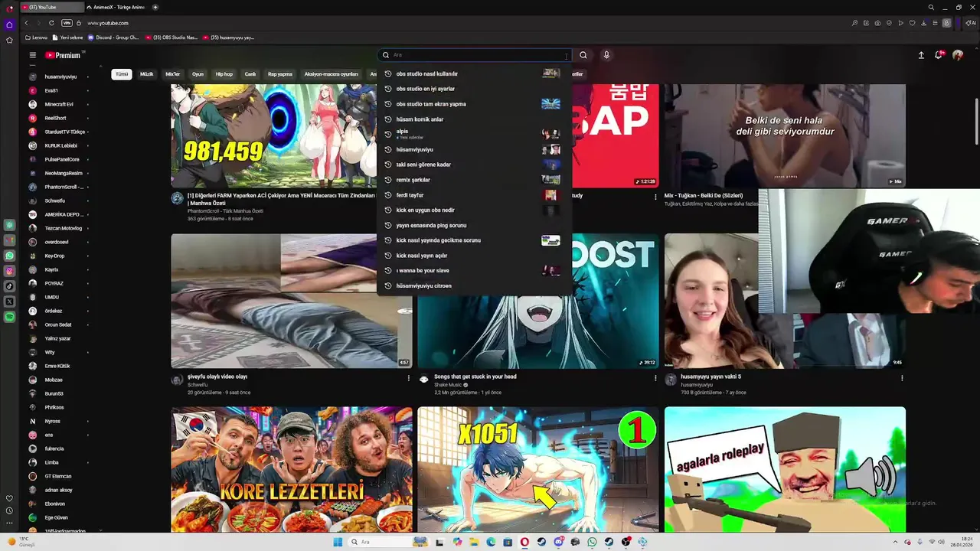Viewport: 980px width, 551px height.
Task: Switch to the AnimeciX browser tab
Action: (x=117, y=7)
